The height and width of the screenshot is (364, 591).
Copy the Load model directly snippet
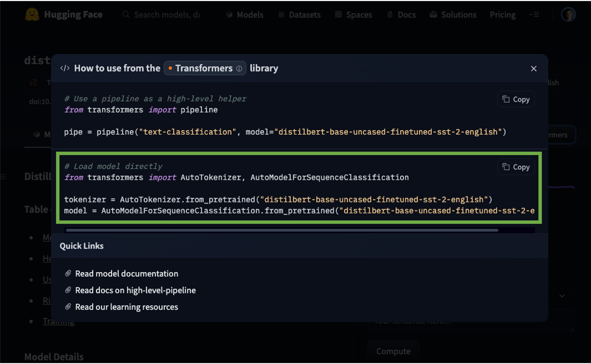(516, 167)
